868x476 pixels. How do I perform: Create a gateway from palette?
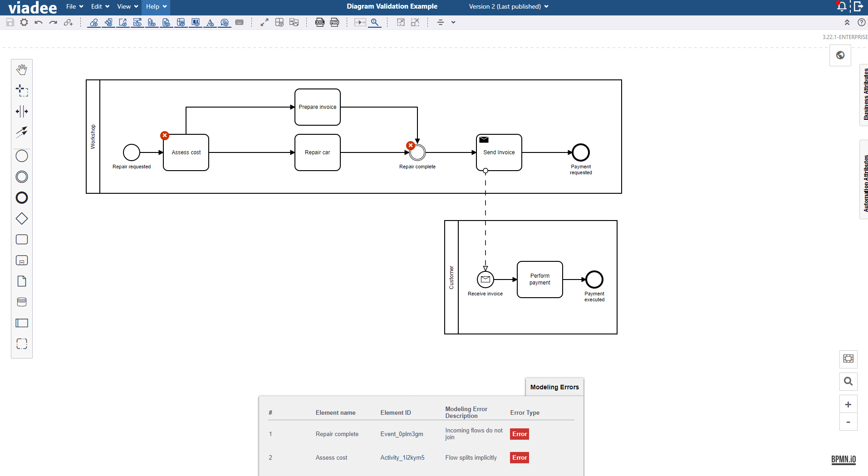(x=22, y=219)
